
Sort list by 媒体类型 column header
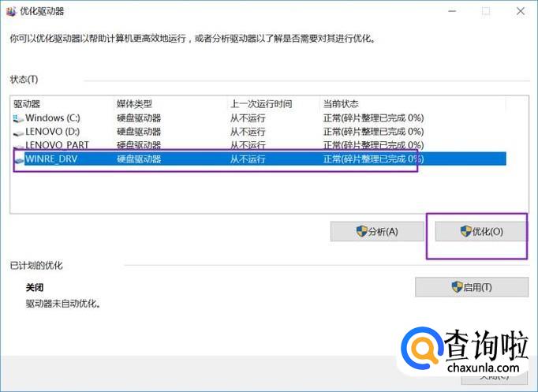point(135,104)
